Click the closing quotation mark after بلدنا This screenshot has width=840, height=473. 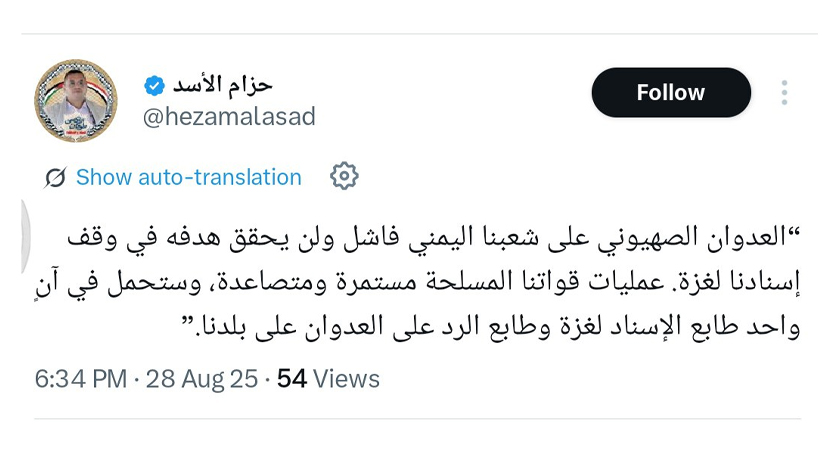(188, 321)
